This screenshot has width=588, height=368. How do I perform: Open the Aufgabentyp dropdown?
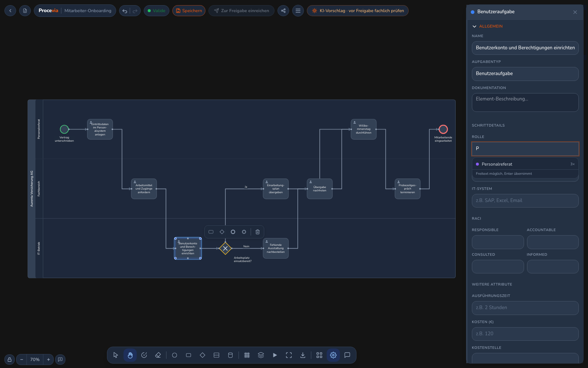click(x=525, y=74)
